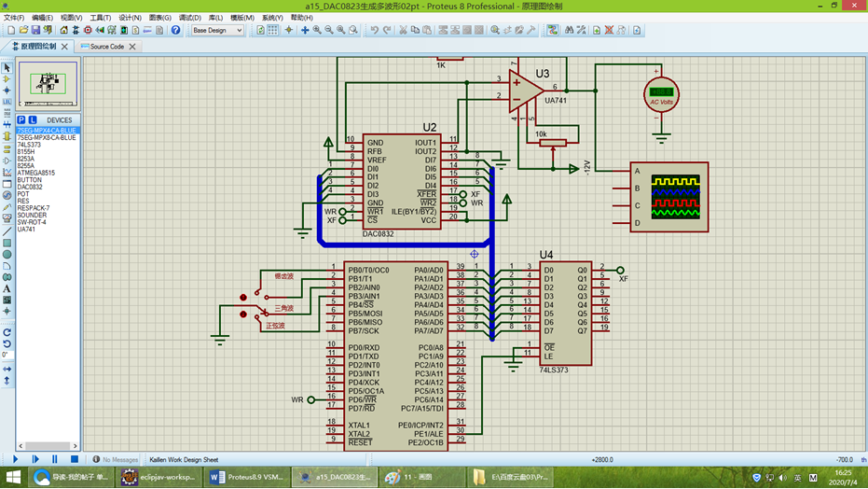This screenshot has width=868, height=489.
Task: Open a project using the folder icon
Action: (x=23, y=31)
